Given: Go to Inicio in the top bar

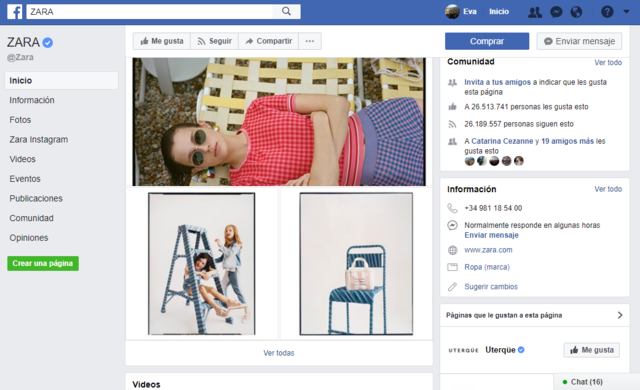Looking at the screenshot, I should pos(499,12).
